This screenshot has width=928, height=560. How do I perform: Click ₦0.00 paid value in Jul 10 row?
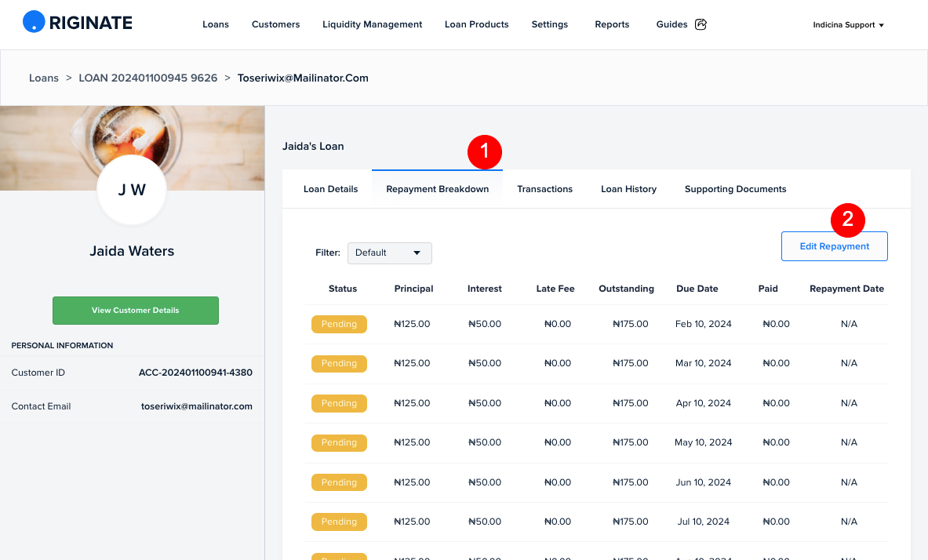tap(776, 522)
